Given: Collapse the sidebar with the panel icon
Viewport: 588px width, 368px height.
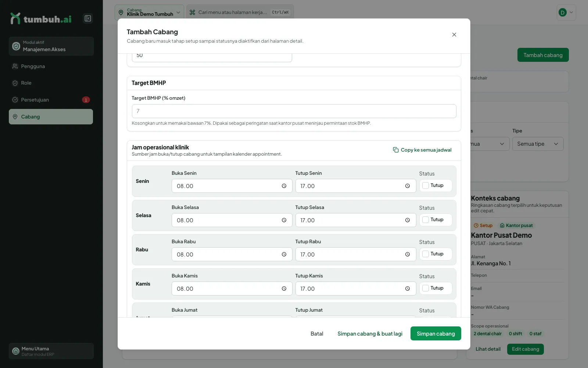Looking at the screenshot, I should 87,18.
